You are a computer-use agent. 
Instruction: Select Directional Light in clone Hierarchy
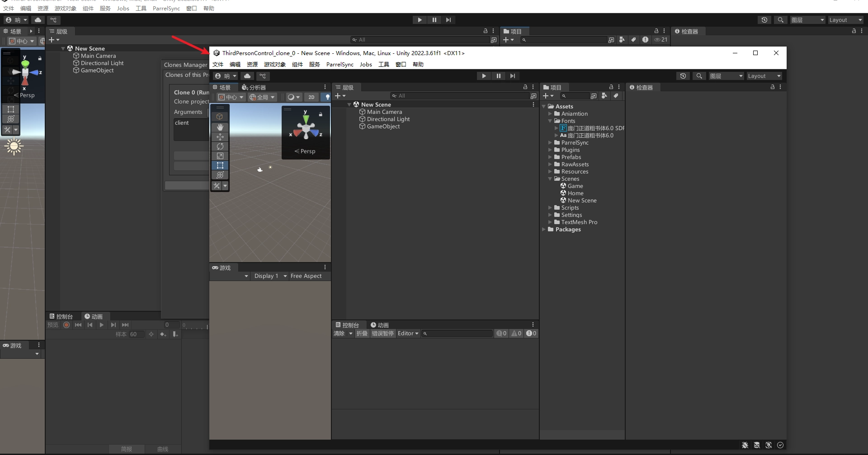(x=388, y=119)
